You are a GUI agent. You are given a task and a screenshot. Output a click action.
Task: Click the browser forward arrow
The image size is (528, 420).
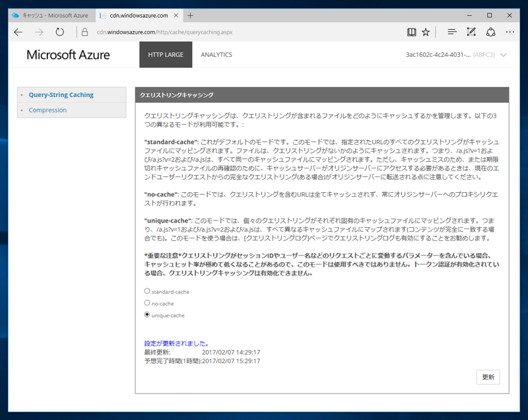tap(39, 32)
